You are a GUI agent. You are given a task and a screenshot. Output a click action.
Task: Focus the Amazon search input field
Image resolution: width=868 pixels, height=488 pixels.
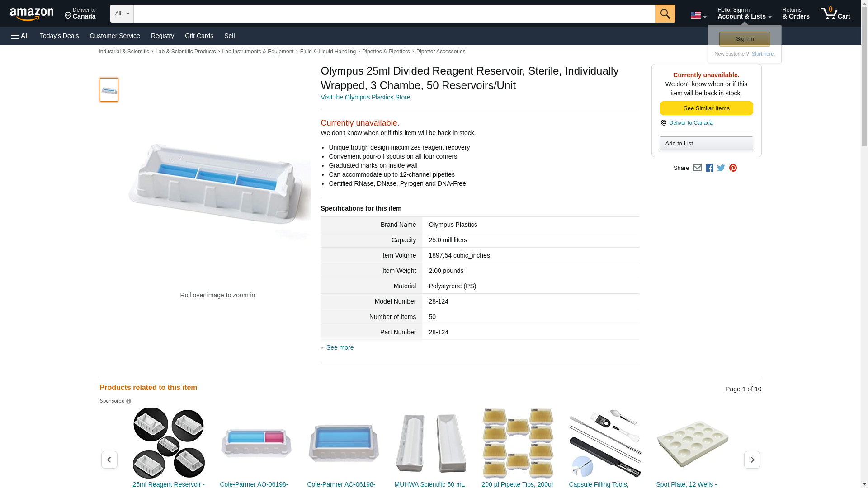(394, 14)
